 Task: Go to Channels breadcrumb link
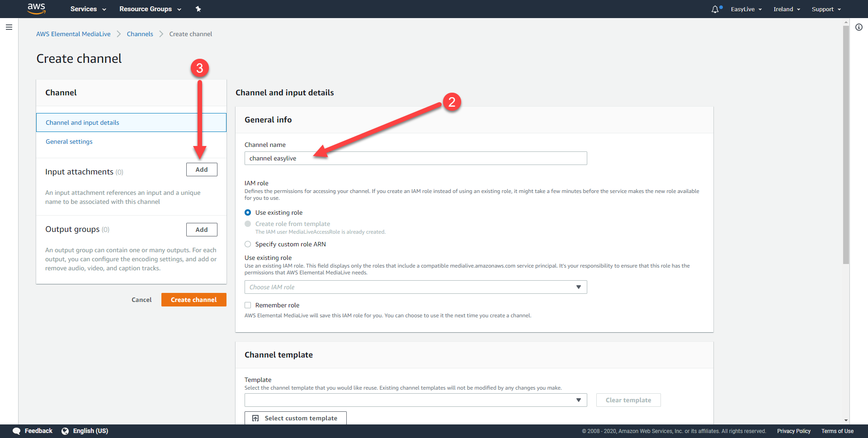click(140, 34)
